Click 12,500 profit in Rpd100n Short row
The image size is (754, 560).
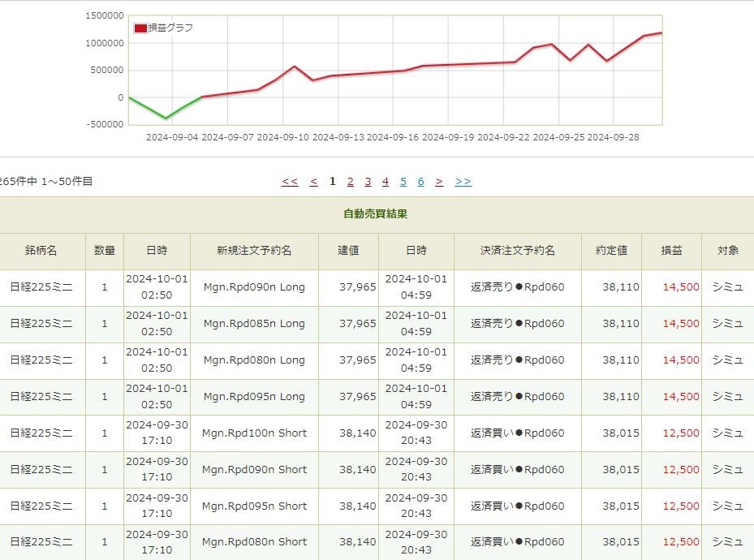point(681,433)
